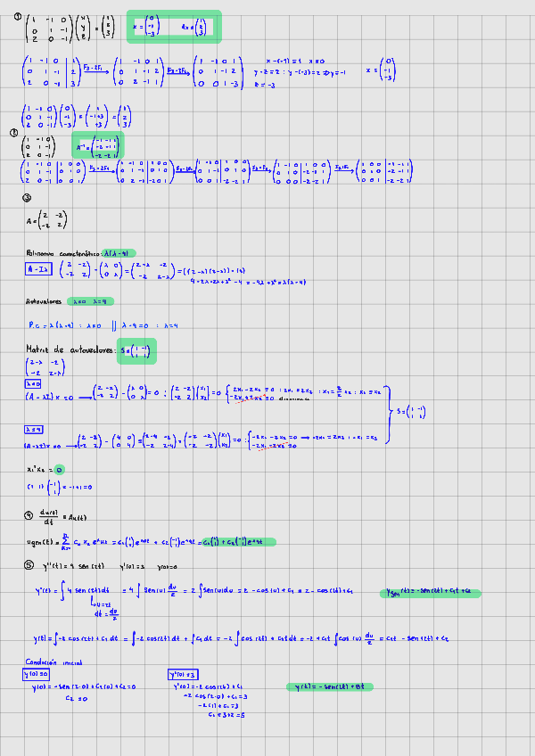This screenshot has height=756, width=535.
Task: Select the 'x1ᵀx2 =' orthogonality label
Action: pyautogui.click(x=39, y=469)
